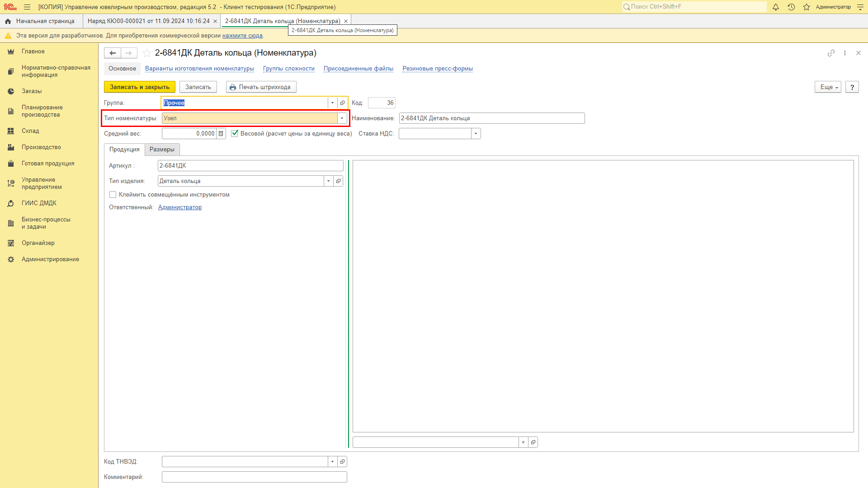
Task: Open favorites star in top bar
Action: 807,7
